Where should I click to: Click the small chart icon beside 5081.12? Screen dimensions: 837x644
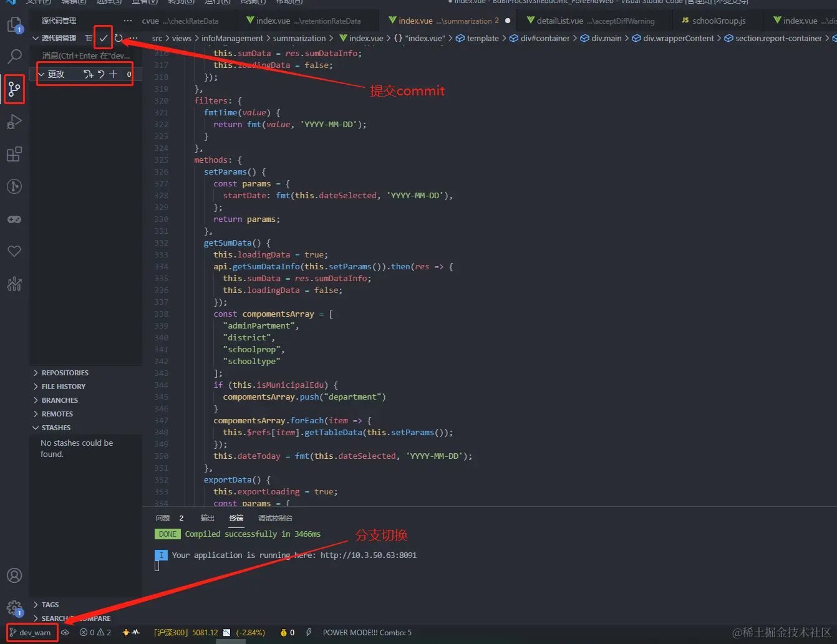point(226,632)
